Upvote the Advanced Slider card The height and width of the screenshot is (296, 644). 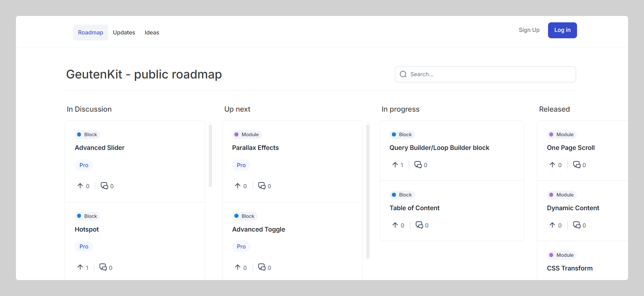80,186
